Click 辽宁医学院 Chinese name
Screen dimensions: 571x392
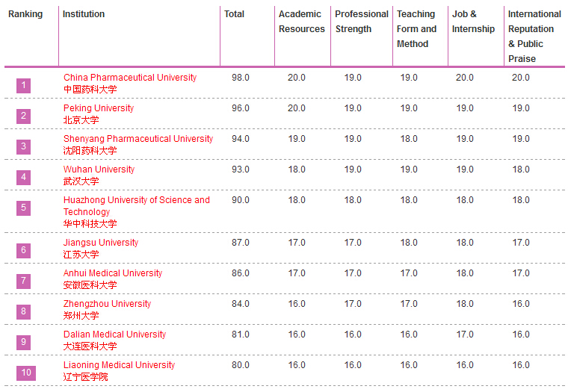(86, 377)
